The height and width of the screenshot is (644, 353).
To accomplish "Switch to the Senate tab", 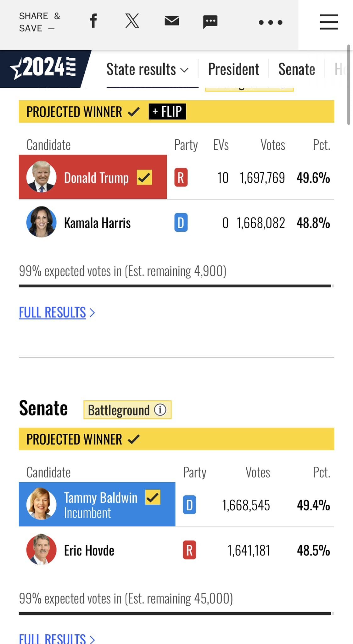I will 296,69.
